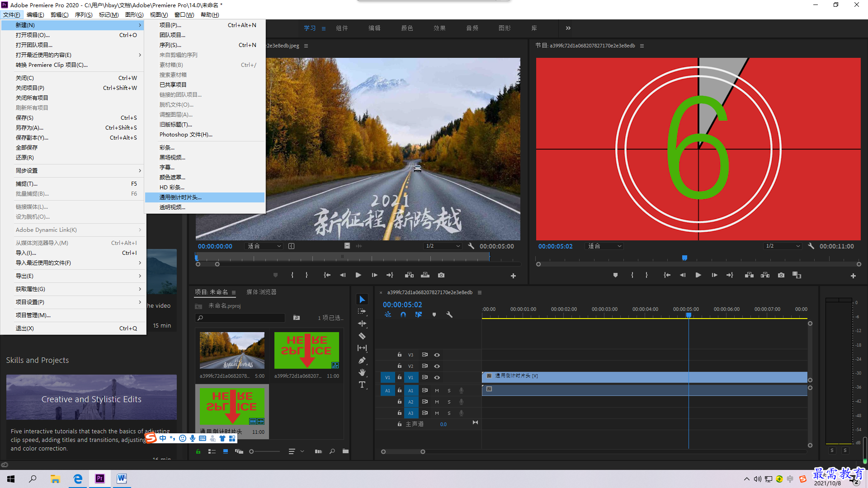Open source monitor zoom level dropdown

point(264,246)
